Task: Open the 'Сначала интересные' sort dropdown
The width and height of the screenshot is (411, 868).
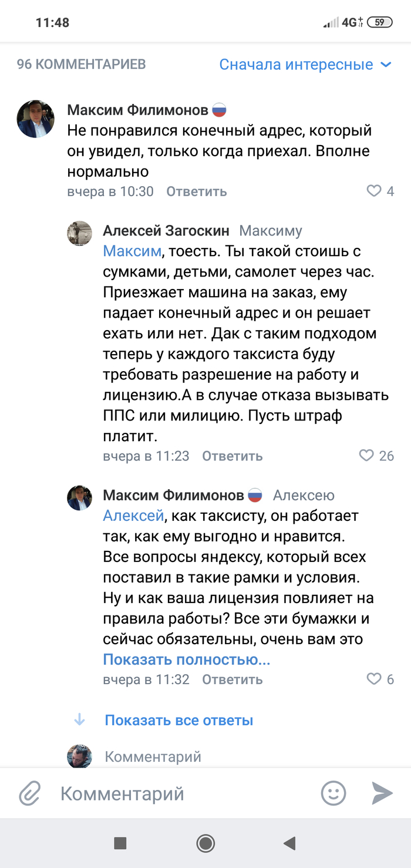Action: point(305,65)
